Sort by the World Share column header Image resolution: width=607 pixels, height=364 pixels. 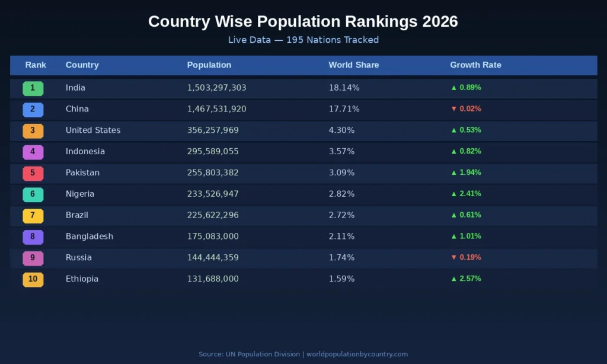click(354, 65)
